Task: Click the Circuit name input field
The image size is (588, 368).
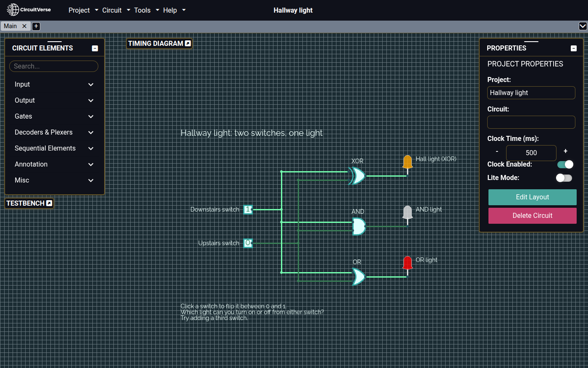Action: click(x=531, y=122)
